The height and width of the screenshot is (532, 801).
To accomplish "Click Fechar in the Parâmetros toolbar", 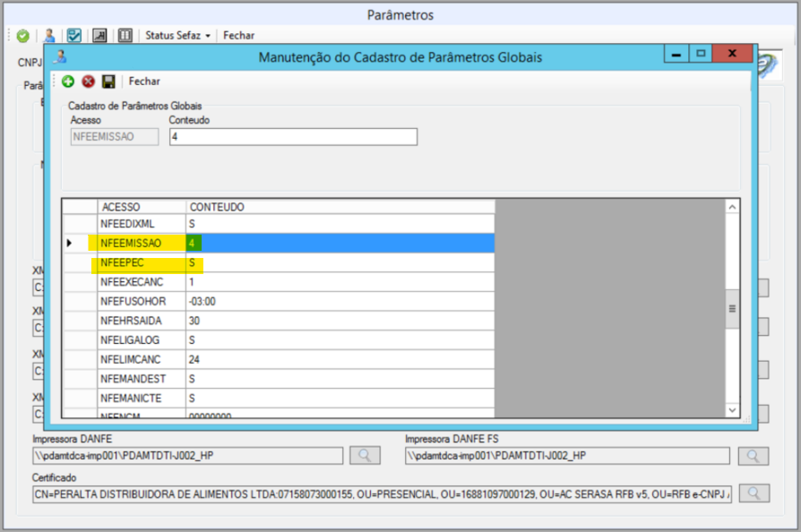I will click(238, 36).
